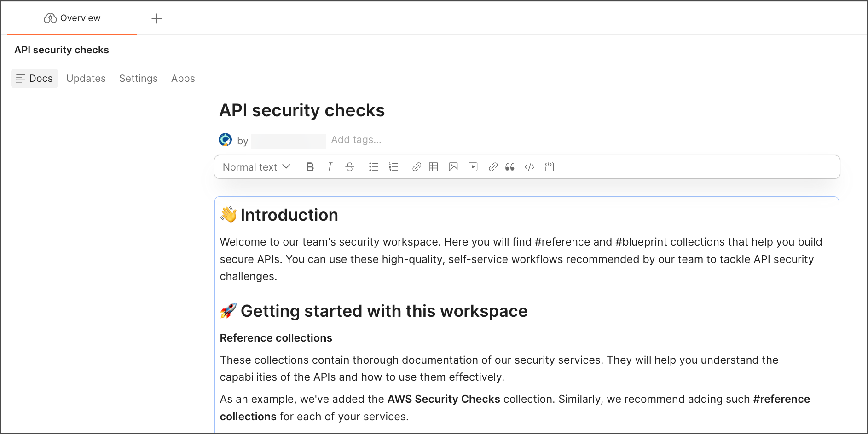The image size is (868, 434).
Task: Apply italic formatting
Action: coord(330,167)
